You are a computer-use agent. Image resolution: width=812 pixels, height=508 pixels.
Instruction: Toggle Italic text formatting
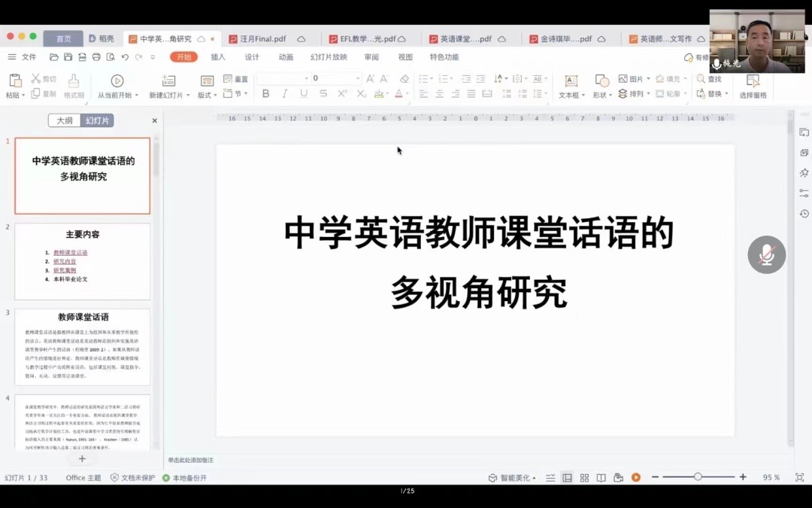pyautogui.click(x=284, y=94)
